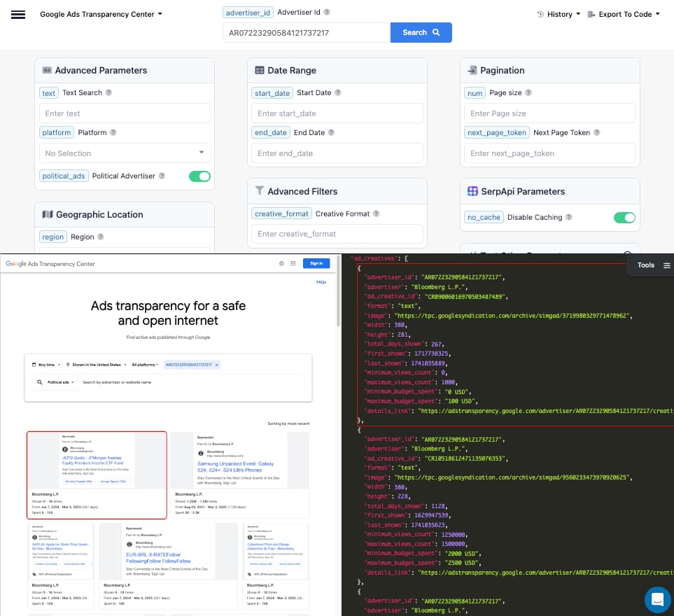This screenshot has height=616, width=674.
Task: Click the Google apps grid icon
Action: [293, 263]
